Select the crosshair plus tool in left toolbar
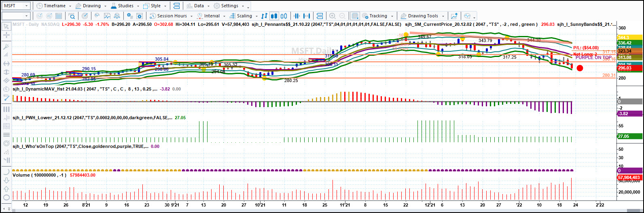 pos(6,35)
